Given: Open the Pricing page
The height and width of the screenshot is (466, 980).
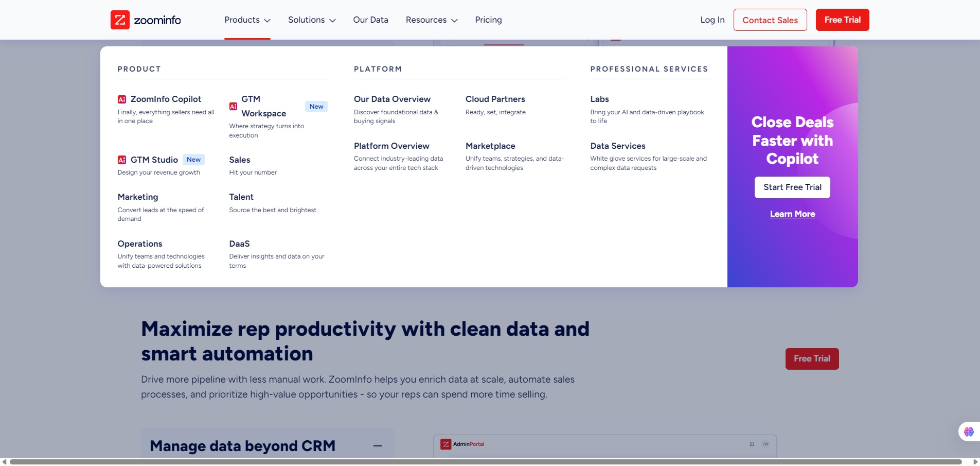Looking at the screenshot, I should (488, 20).
